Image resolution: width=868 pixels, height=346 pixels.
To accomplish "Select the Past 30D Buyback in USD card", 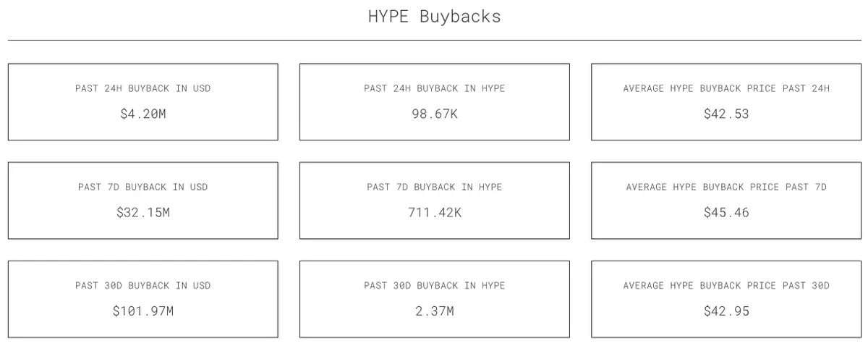I will (143, 299).
